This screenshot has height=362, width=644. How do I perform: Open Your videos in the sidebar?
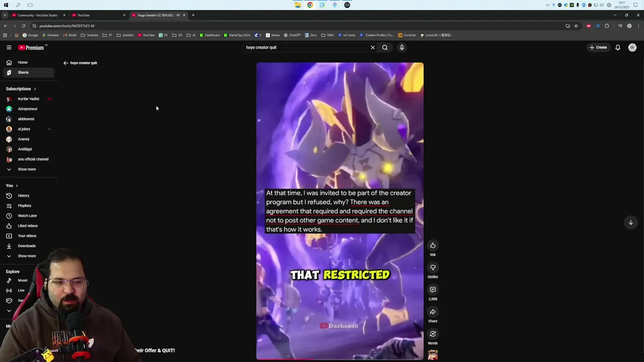(28, 236)
